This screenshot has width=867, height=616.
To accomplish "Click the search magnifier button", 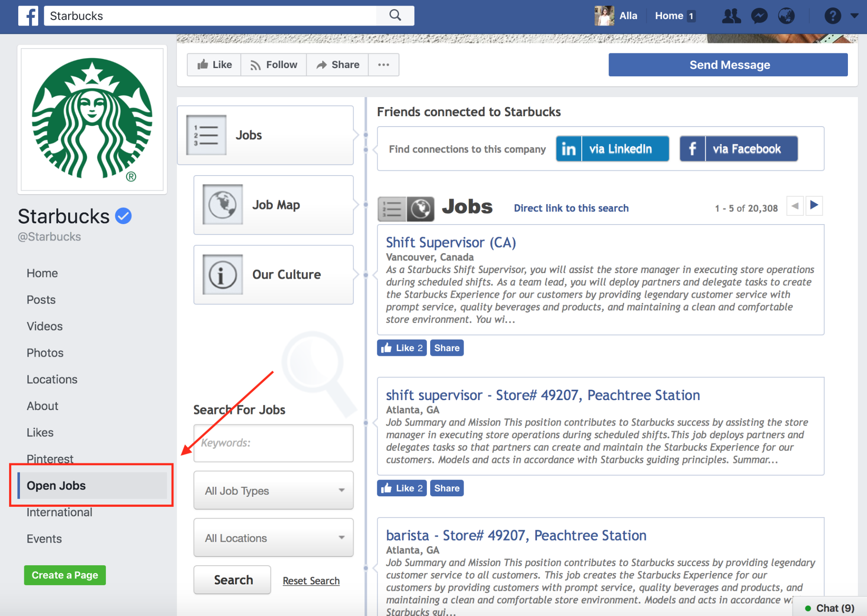I will tap(395, 16).
